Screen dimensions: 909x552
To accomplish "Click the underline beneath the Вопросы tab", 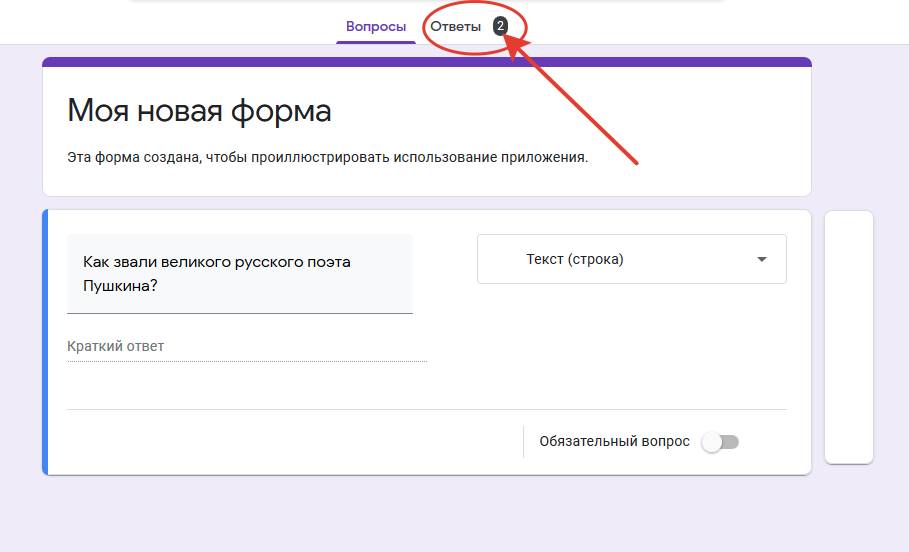I will pyautogui.click(x=376, y=43).
